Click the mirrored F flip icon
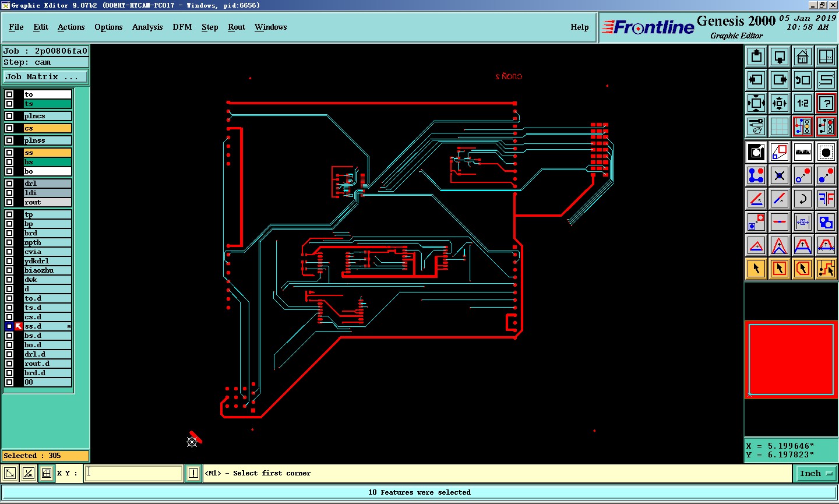This screenshot has width=839, height=504. (x=826, y=199)
